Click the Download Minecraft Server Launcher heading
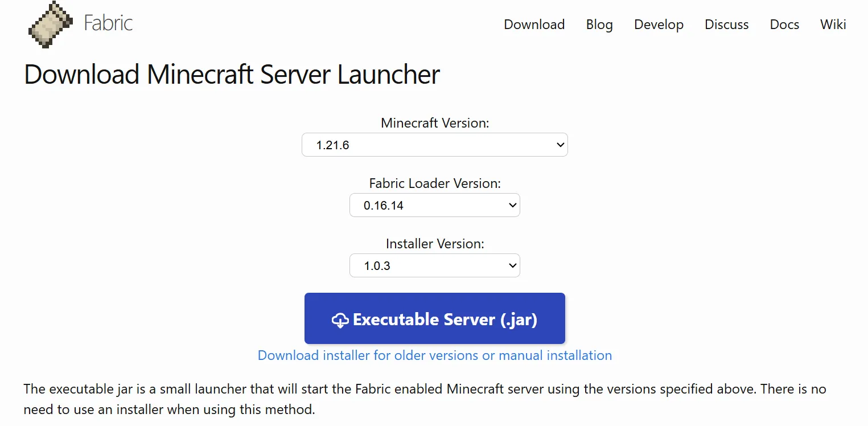The width and height of the screenshot is (868, 426). (232, 75)
